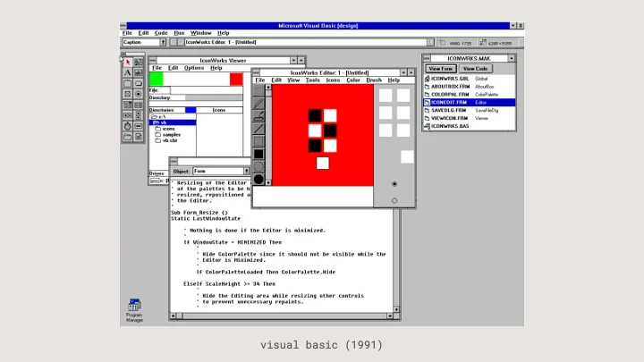Select the Label (A) tool in Toolbox
644x362 pixels.
point(128,72)
